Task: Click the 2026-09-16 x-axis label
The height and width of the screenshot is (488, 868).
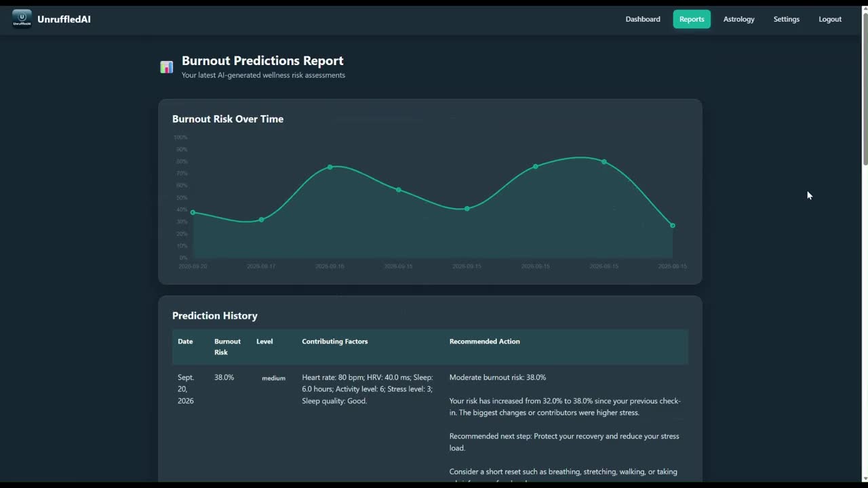Action: click(x=330, y=266)
